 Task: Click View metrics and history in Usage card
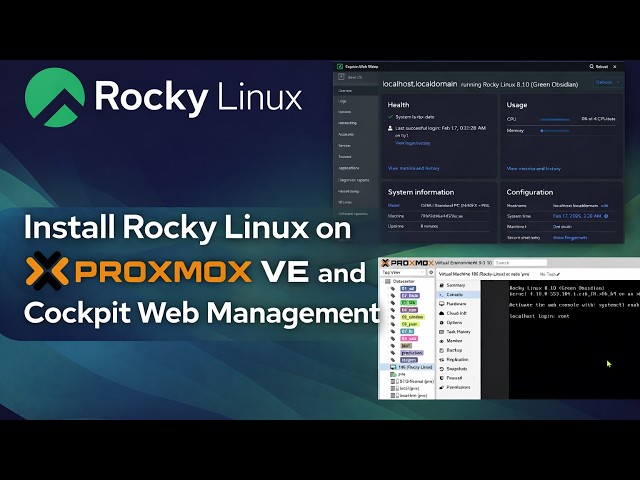(533, 168)
